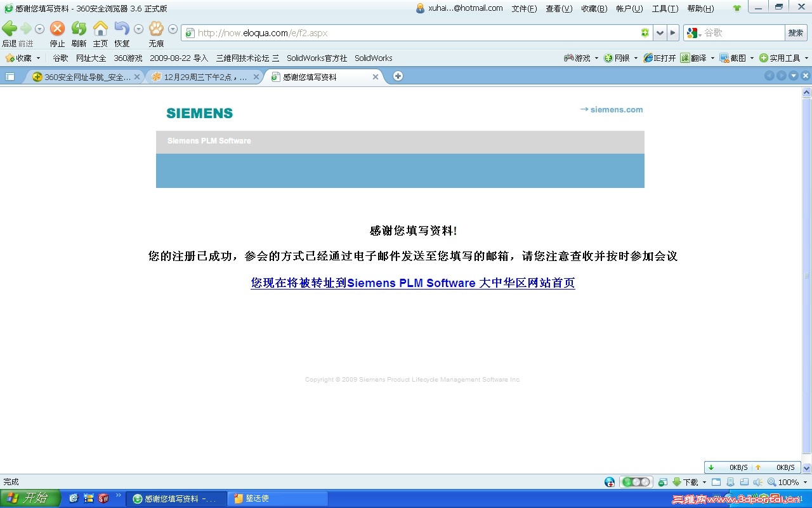Open the skin changer shirt icon

[x=737, y=9]
